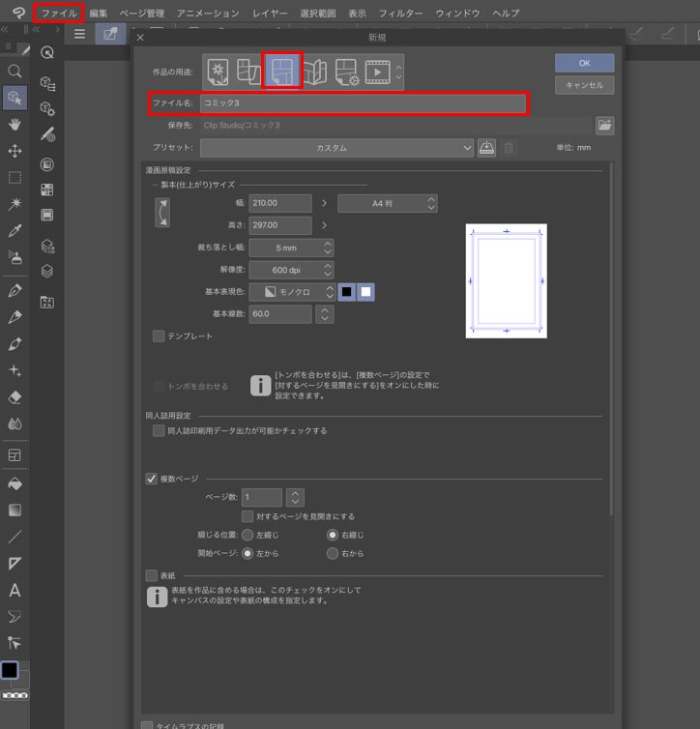
Task: Select the illustration work type icon
Action: tap(219, 72)
